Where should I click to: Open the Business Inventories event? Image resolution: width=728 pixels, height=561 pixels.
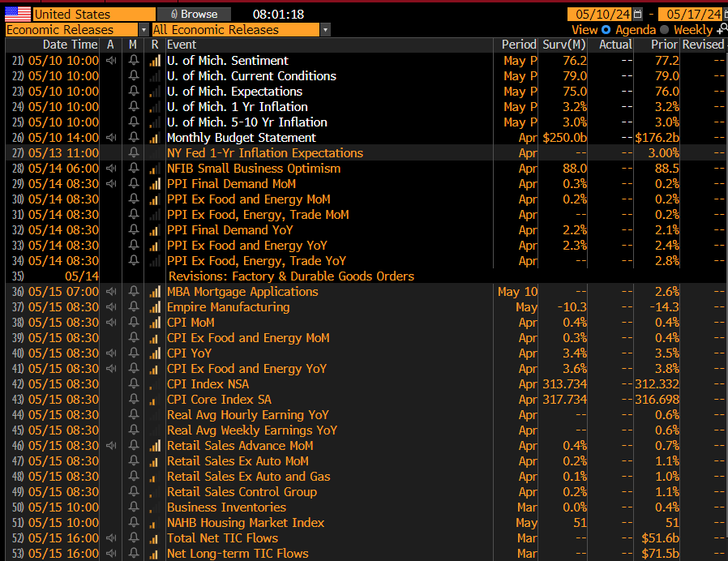click(226, 507)
